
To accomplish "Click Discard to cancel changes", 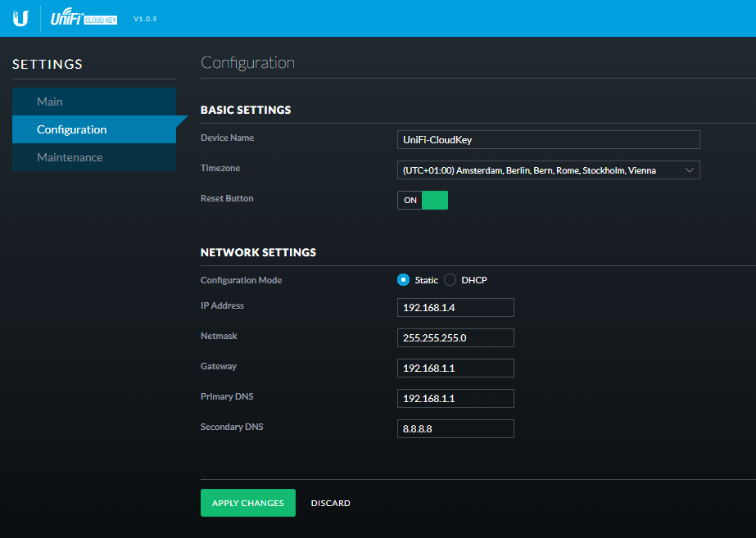I will [330, 503].
